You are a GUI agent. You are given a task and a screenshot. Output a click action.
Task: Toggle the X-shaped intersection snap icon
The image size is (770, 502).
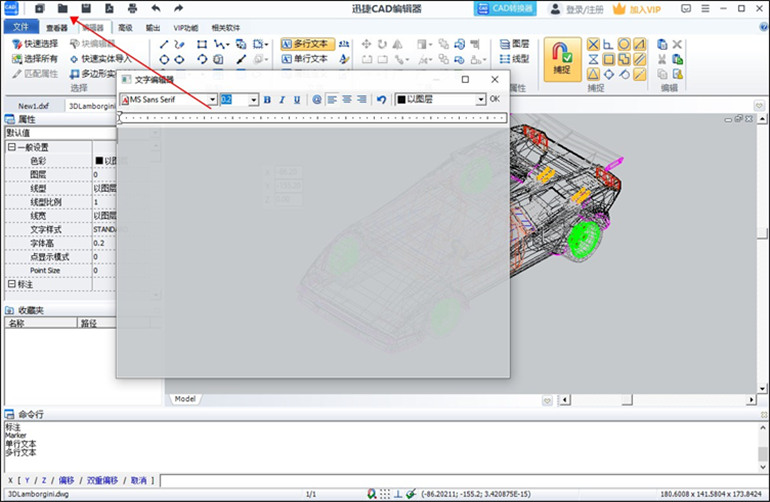[x=593, y=45]
